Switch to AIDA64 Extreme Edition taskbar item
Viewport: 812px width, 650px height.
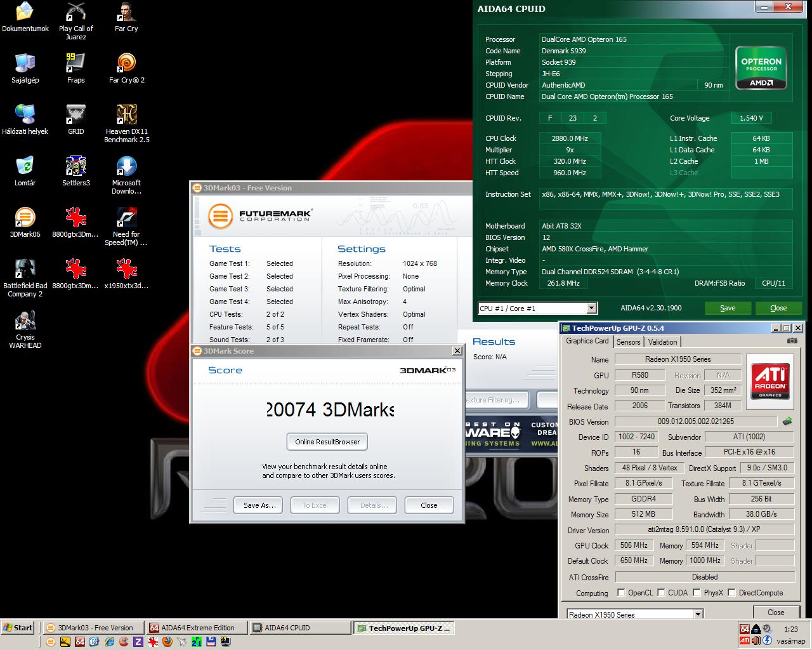pos(197,628)
